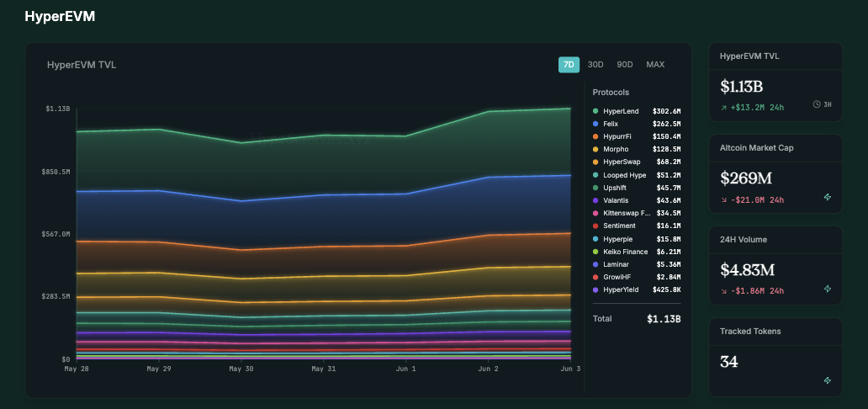Click the HypurrFi protocol label
Image resolution: width=868 pixels, height=409 pixels.
click(x=619, y=136)
